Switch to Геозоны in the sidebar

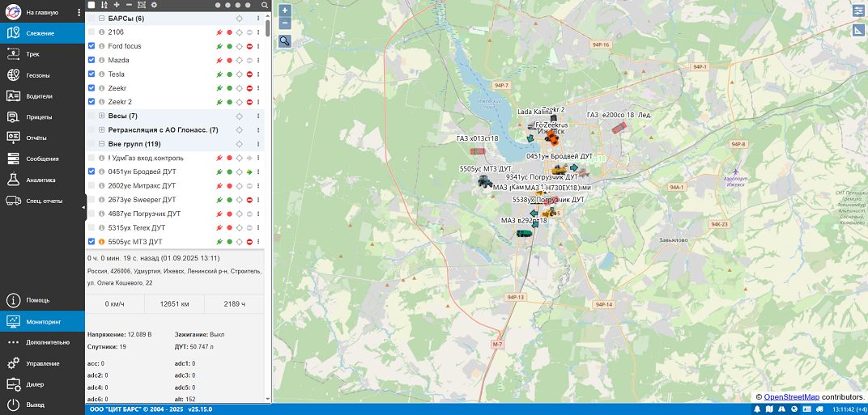pyautogui.click(x=37, y=75)
